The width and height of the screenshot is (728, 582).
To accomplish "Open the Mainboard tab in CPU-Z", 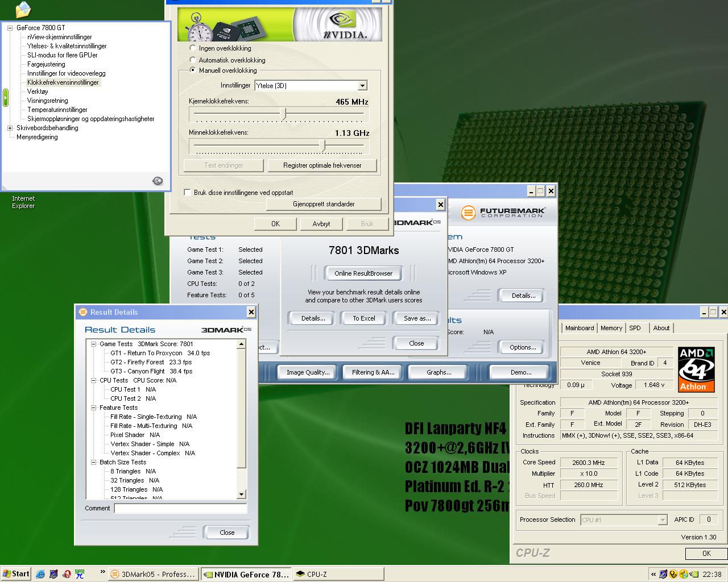I will pyautogui.click(x=580, y=328).
